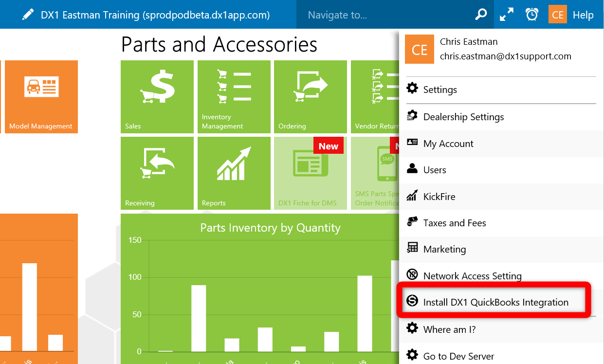Viewport: 604px width, 364px height.
Task: Select Dealership Settings menu entry
Action: coord(501,117)
